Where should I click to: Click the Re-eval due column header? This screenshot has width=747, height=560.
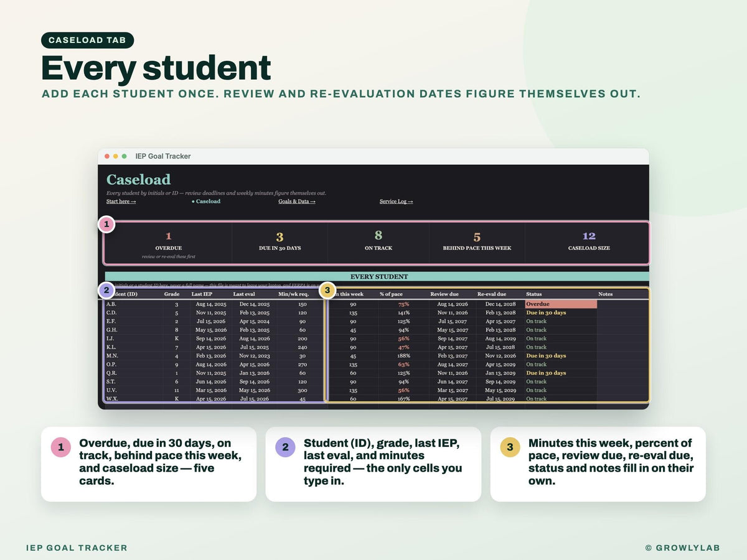[492, 294]
